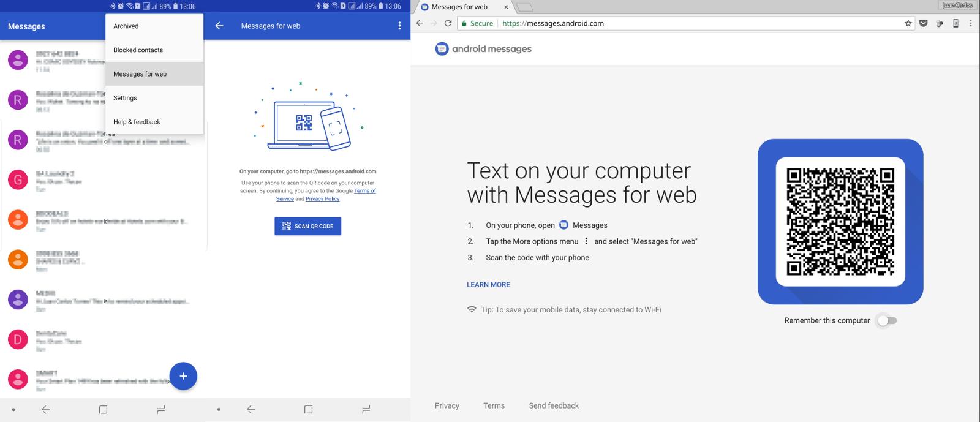
Task: Tap the blue plus start-chat button
Action: [183, 376]
